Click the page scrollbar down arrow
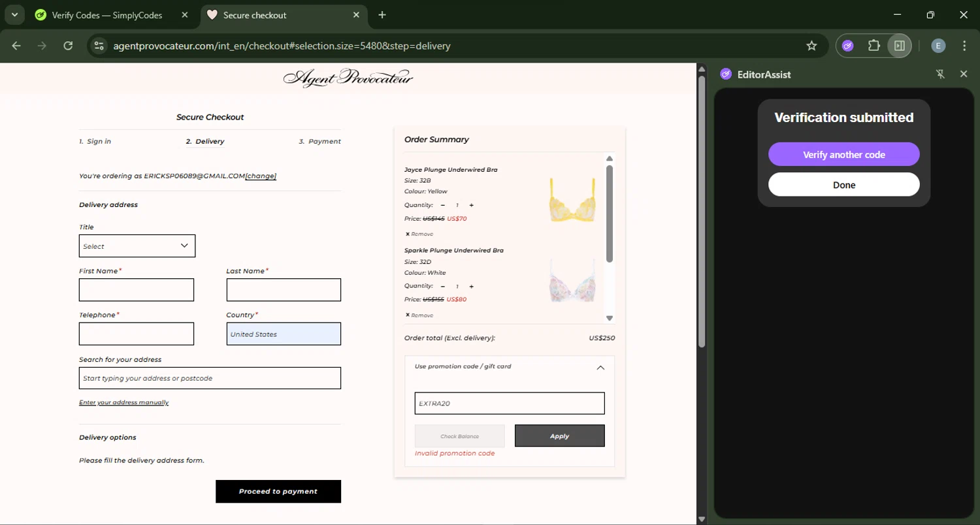Image resolution: width=980 pixels, height=525 pixels. click(x=702, y=519)
